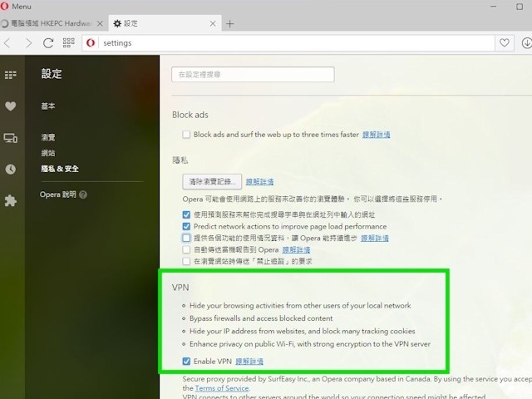Open learn more link for usage data
532x399 pixels.
pyautogui.click(x=375, y=239)
